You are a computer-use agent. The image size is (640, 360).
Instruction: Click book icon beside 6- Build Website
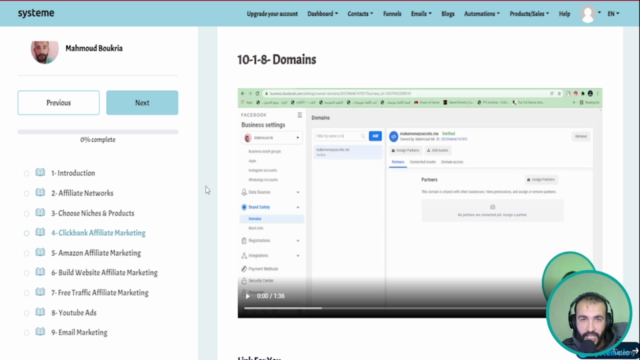click(40, 272)
